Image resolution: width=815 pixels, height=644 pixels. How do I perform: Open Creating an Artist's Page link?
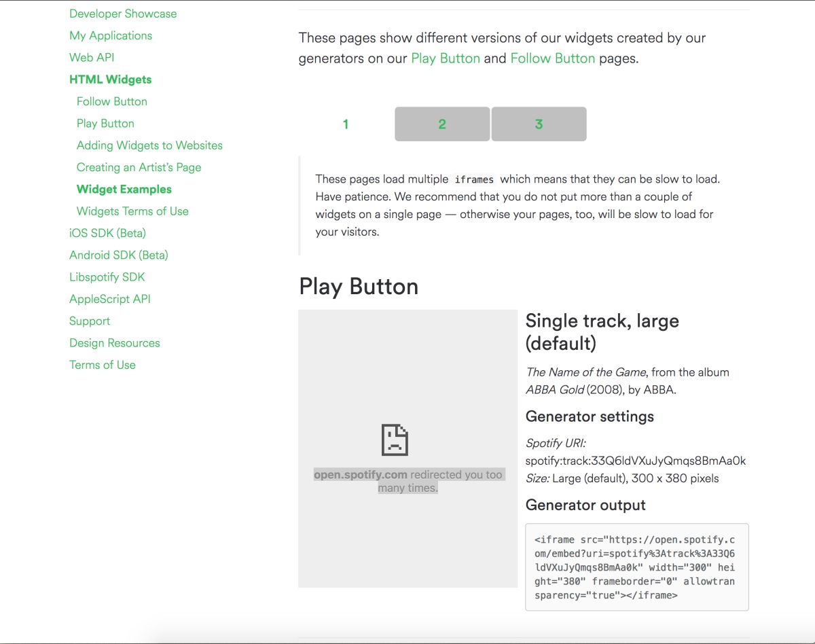click(x=139, y=167)
